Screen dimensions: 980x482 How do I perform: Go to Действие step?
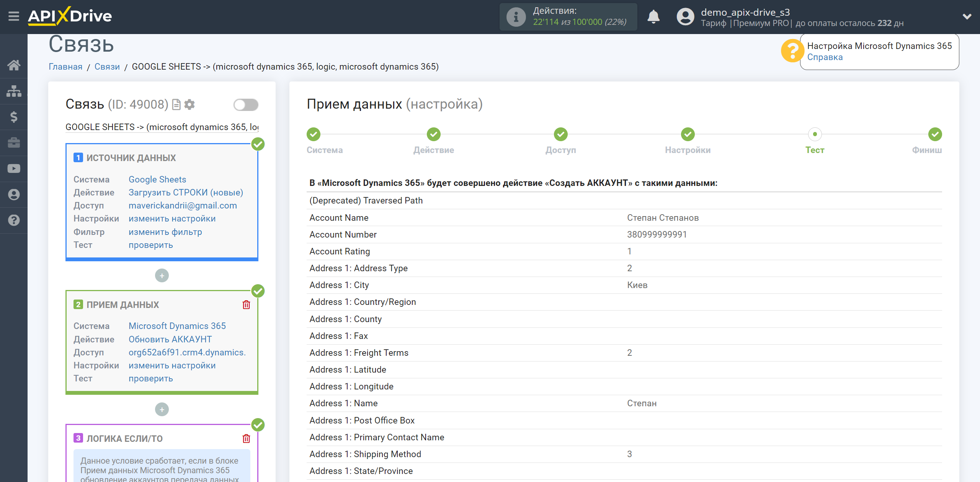[434, 134]
